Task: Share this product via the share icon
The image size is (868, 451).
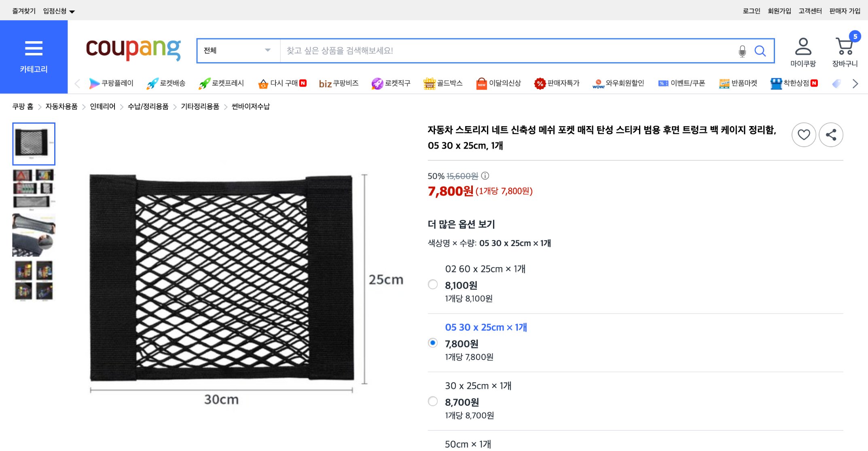Action: (831, 135)
